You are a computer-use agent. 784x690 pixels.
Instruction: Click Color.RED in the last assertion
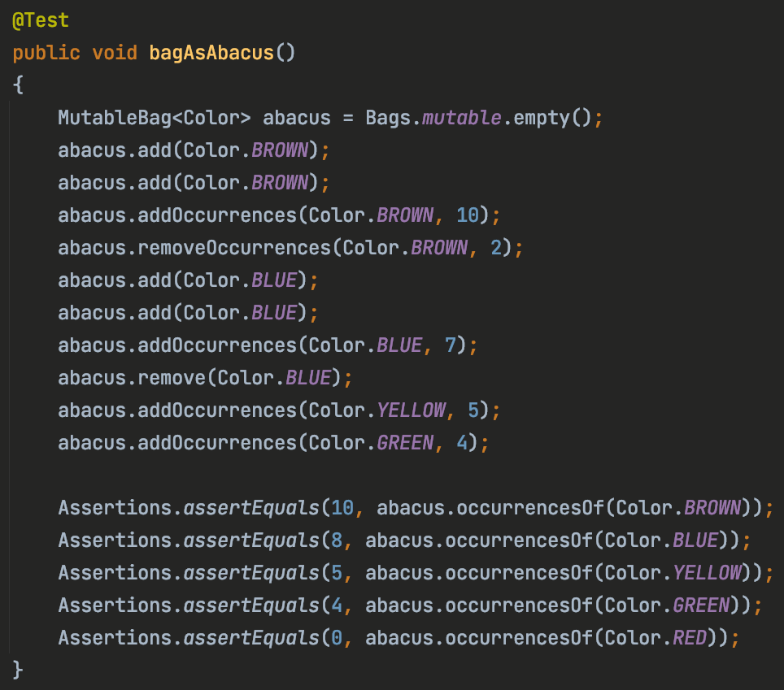point(656,637)
